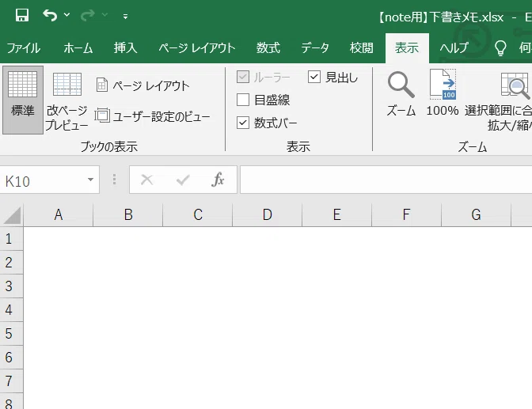Switch to the 数式 tab
532x409 pixels.
click(x=268, y=47)
